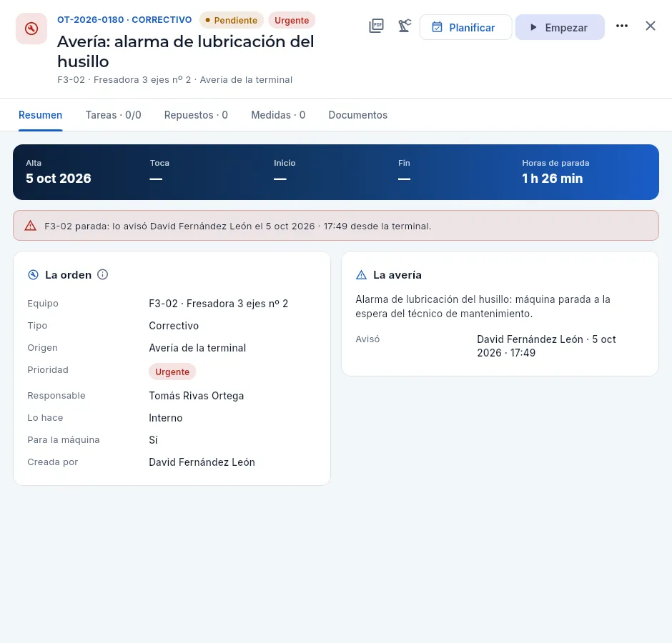Click the warning triangle in red alert banner
This screenshot has height=643, width=672.
click(31, 226)
